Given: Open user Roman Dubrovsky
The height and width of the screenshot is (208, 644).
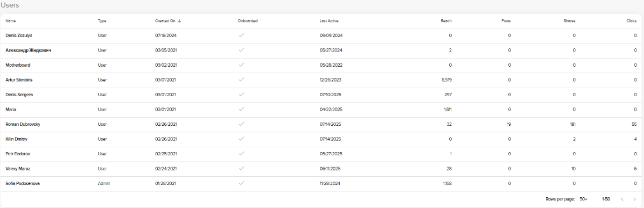Looking at the screenshot, I should [23, 124].
